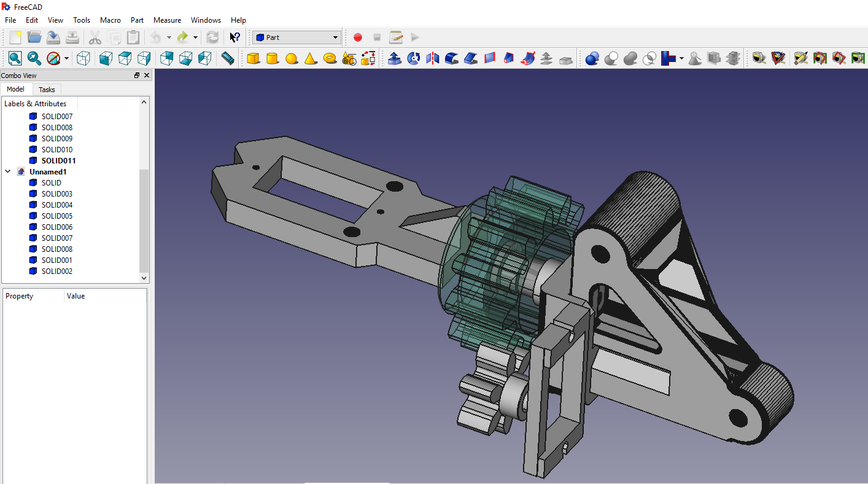868x484 pixels.
Task: Select the Chamfer tool
Action: pyautogui.click(x=471, y=58)
